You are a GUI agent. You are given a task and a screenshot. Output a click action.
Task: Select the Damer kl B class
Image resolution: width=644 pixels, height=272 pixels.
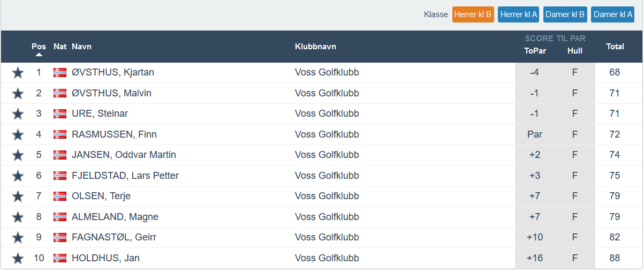point(565,14)
